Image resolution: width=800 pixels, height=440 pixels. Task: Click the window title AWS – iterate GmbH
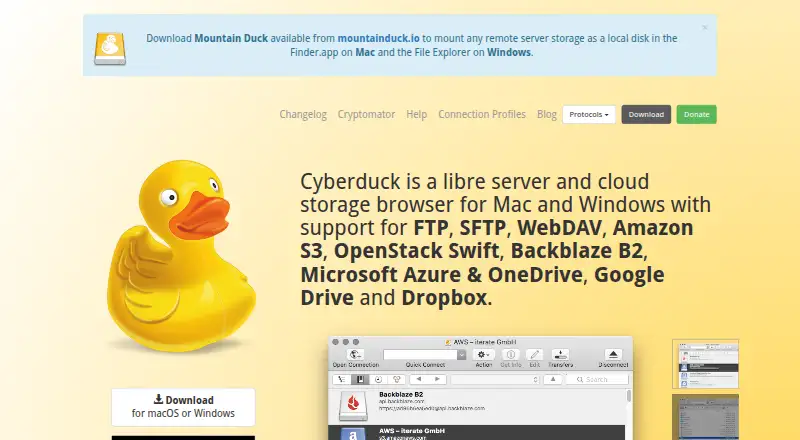(x=484, y=342)
